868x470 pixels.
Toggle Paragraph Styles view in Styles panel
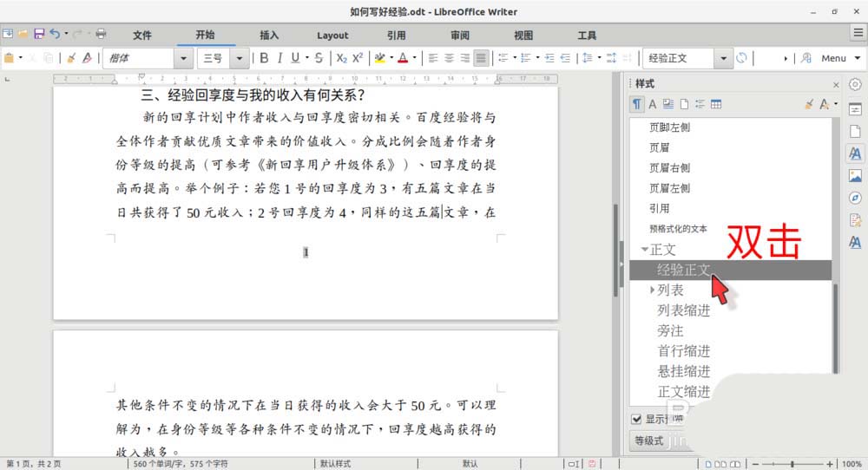click(x=636, y=104)
